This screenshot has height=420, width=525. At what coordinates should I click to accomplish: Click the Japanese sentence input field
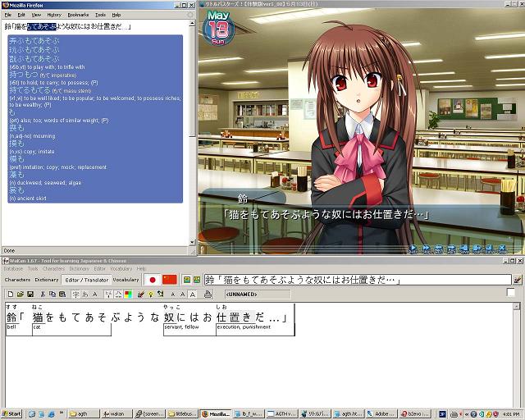pyautogui.click(x=358, y=280)
